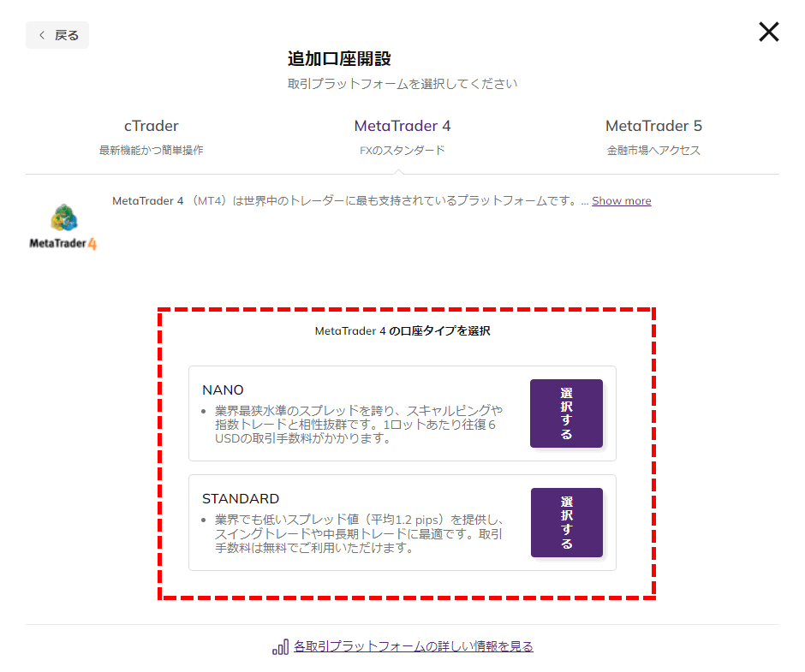Click the 追加口座開設 title
The height and width of the screenshot is (672, 805).
(339, 58)
